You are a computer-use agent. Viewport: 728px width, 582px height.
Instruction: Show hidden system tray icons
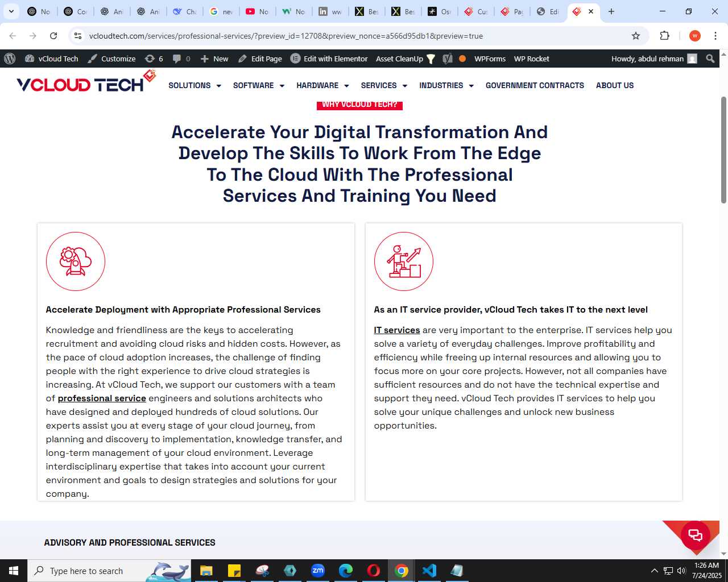coord(654,571)
